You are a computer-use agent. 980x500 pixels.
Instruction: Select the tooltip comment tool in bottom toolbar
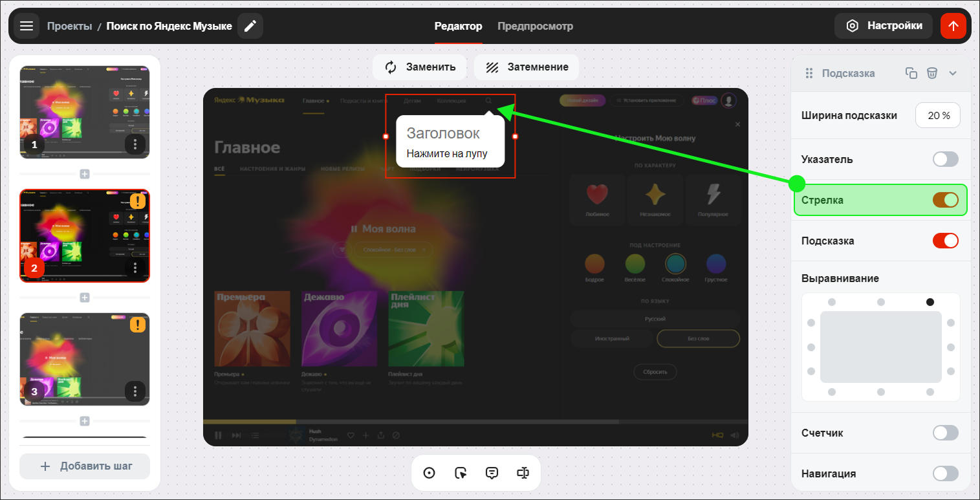coord(492,473)
